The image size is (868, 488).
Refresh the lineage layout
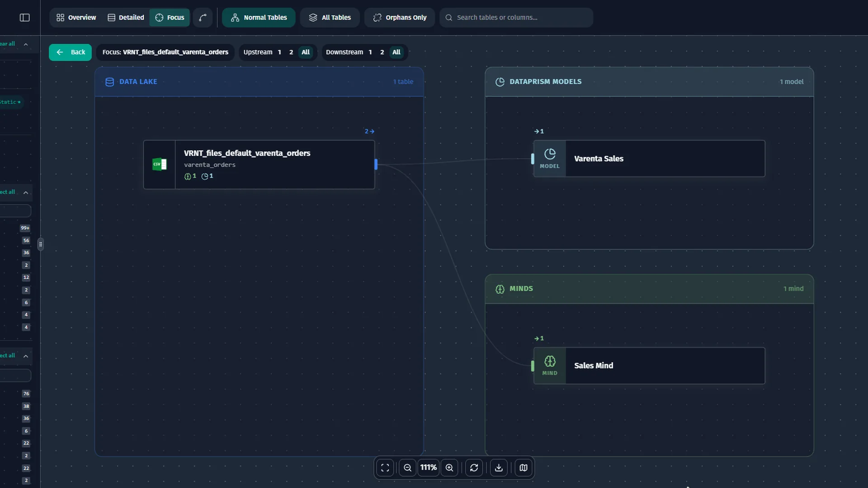click(474, 468)
